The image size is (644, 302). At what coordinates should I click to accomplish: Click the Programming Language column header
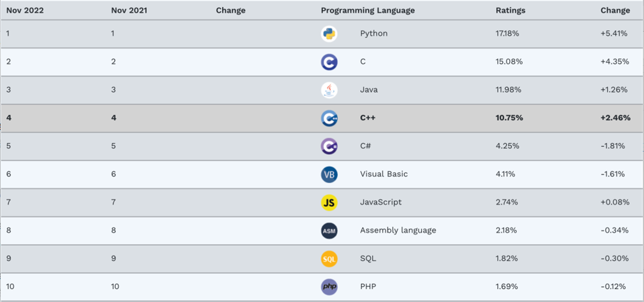point(367,11)
